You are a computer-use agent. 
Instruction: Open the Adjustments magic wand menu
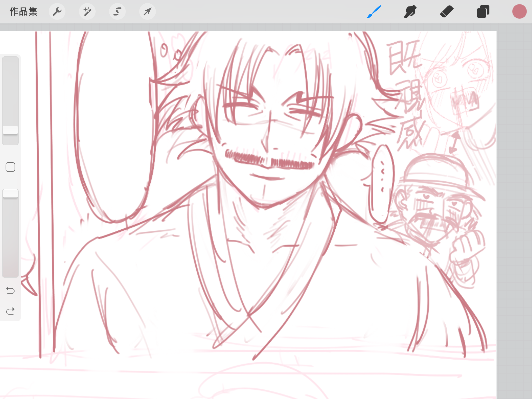pos(87,12)
